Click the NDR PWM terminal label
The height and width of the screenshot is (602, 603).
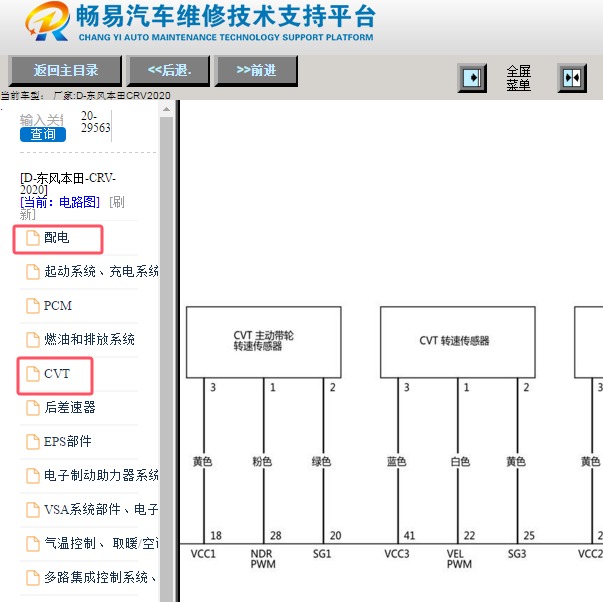263,559
